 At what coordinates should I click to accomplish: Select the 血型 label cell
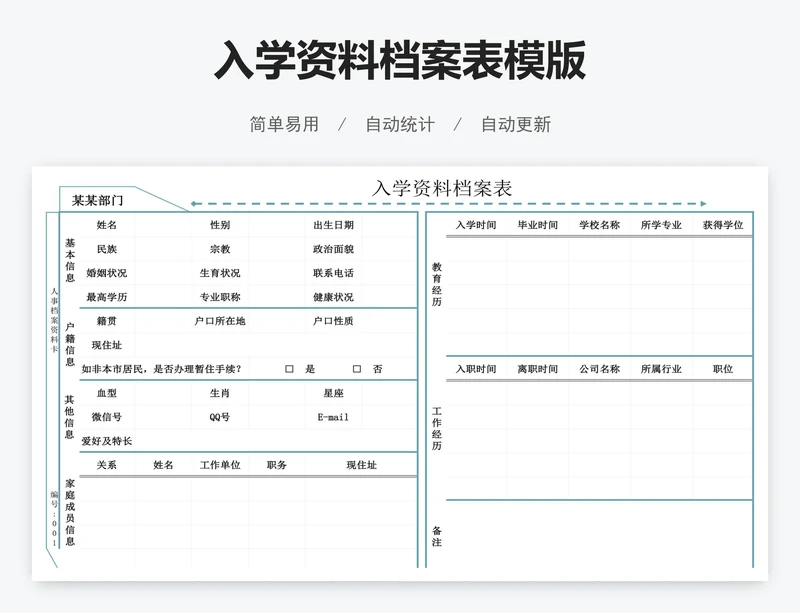(107, 393)
